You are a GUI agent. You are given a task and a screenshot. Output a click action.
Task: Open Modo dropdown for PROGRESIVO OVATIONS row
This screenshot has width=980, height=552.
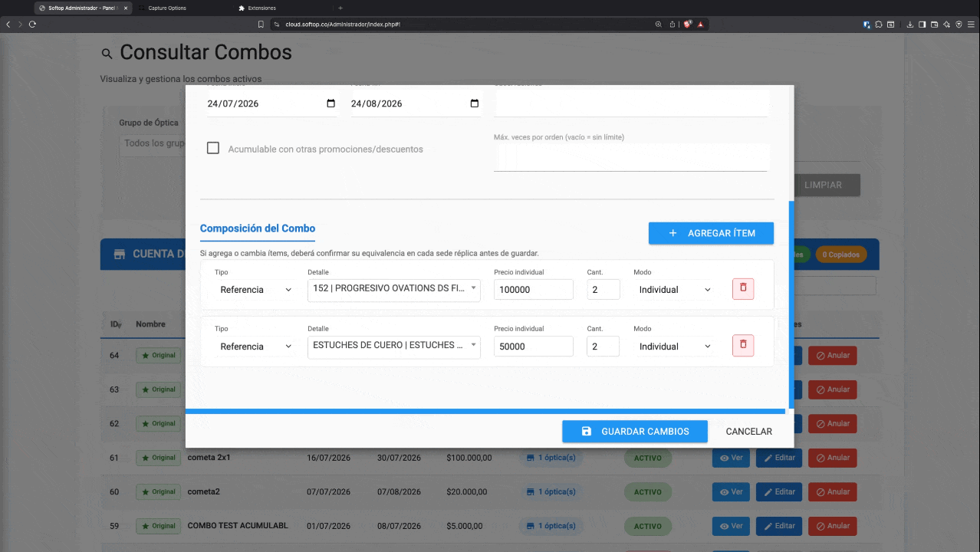coord(675,290)
